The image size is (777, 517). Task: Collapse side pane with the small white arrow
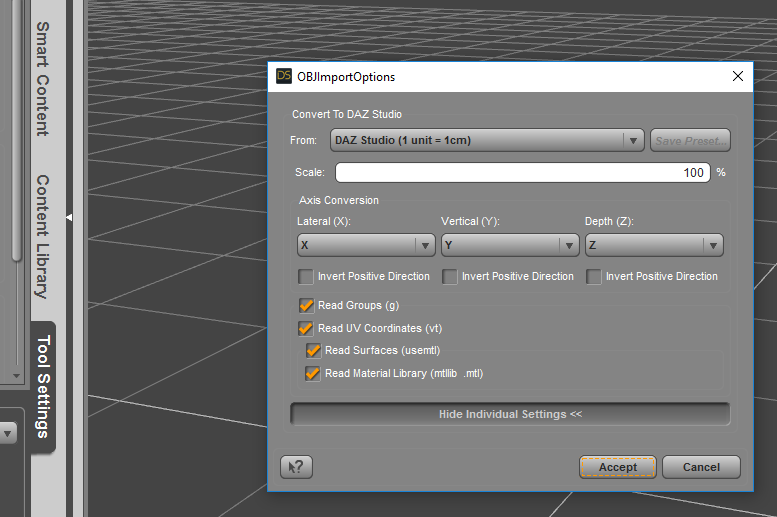(x=69, y=218)
